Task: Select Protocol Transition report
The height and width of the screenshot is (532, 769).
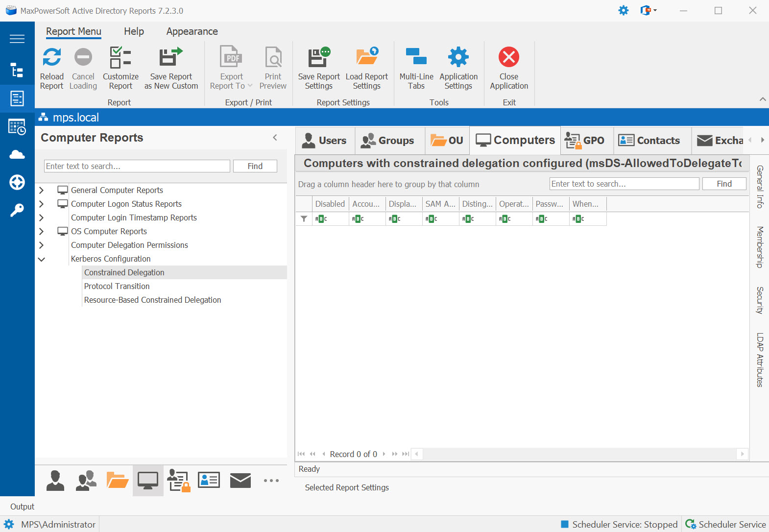Action: [x=117, y=286]
